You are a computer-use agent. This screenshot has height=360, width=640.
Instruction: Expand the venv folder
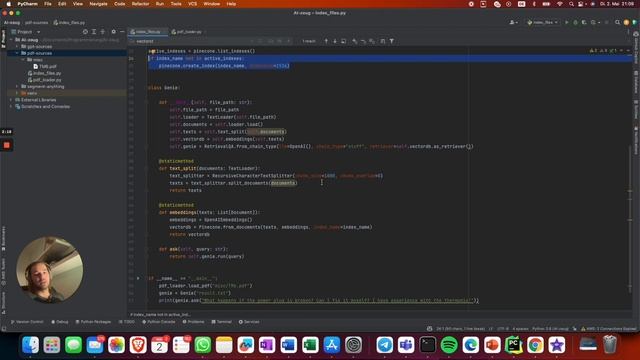[17, 93]
